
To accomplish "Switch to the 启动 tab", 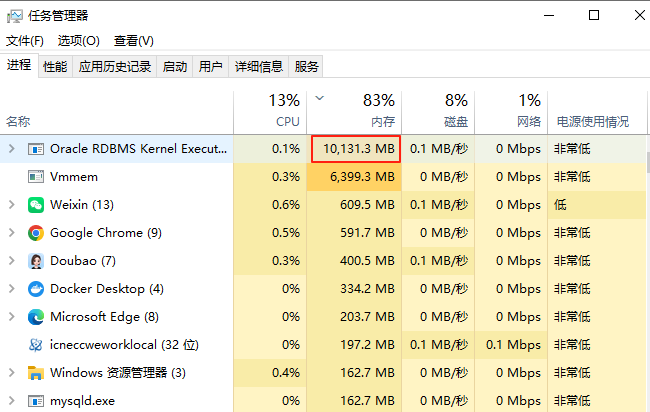I will point(175,66).
